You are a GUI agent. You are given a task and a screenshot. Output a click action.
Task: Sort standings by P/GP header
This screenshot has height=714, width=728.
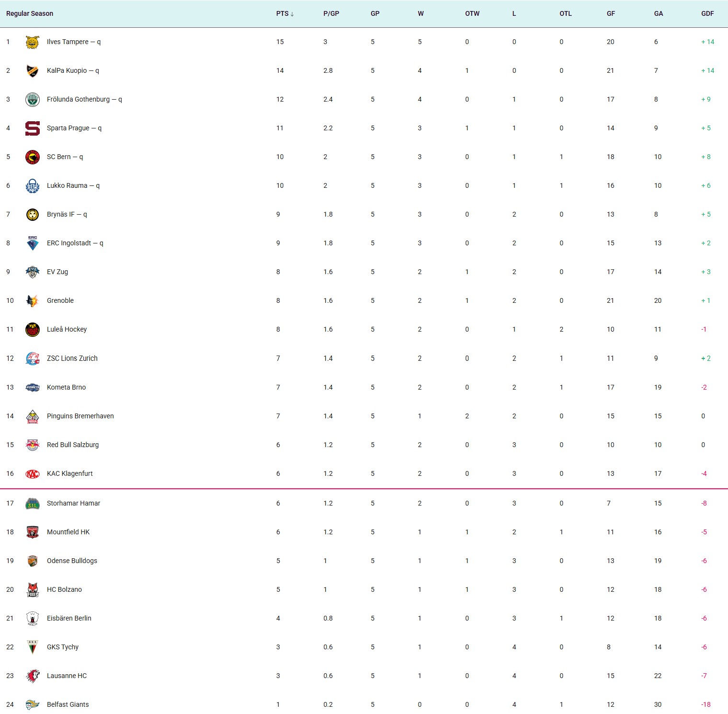click(x=331, y=14)
